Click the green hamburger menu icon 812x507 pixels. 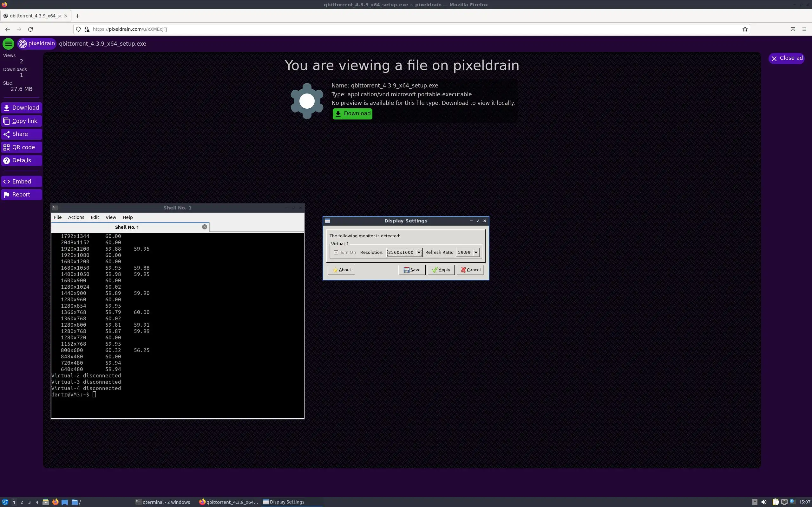pos(8,44)
